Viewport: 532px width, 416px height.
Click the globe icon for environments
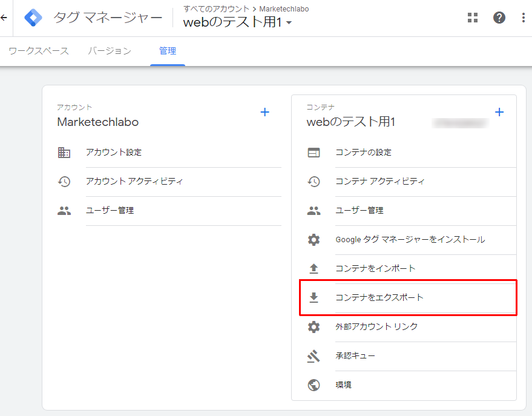(x=314, y=385)
